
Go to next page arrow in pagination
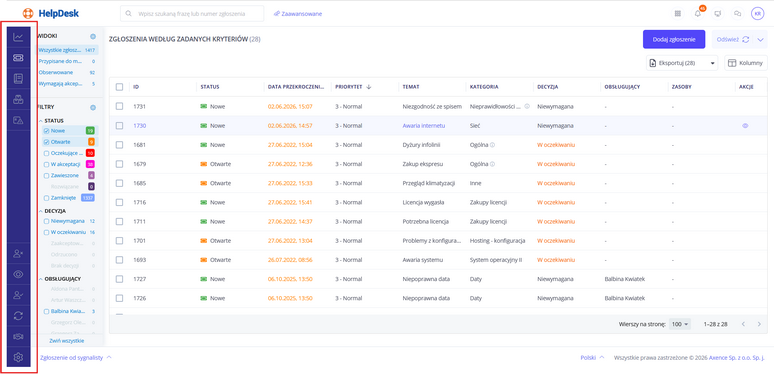click(759, 324)
